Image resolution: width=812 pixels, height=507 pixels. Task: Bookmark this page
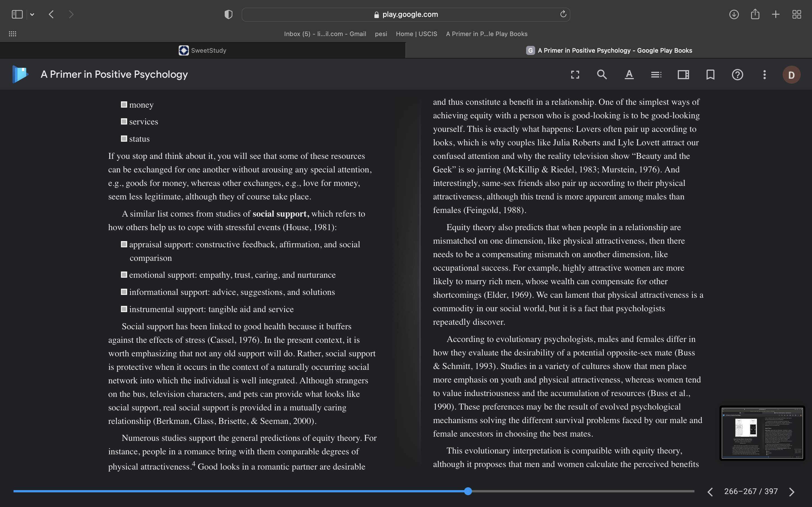710,74
